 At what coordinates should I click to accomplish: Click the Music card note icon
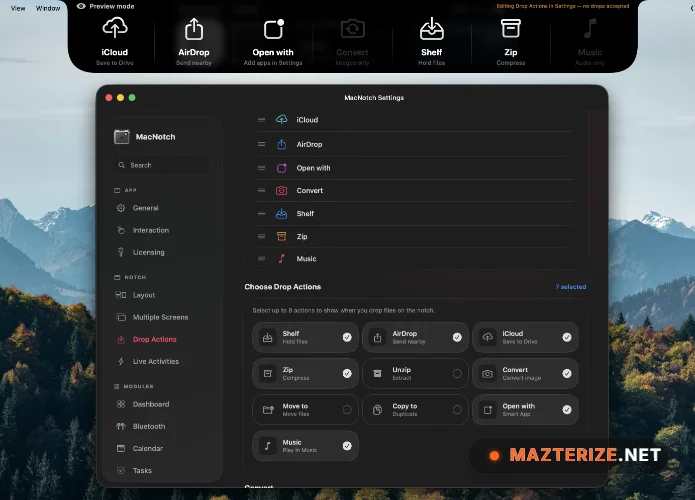[268, 446]
